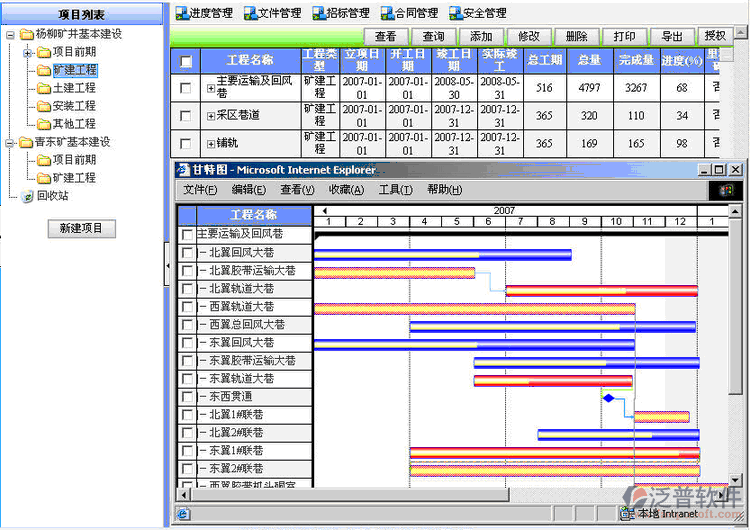Click the 工程名称 header in Gantt list

pyautogui.click(x=254, y=215)
